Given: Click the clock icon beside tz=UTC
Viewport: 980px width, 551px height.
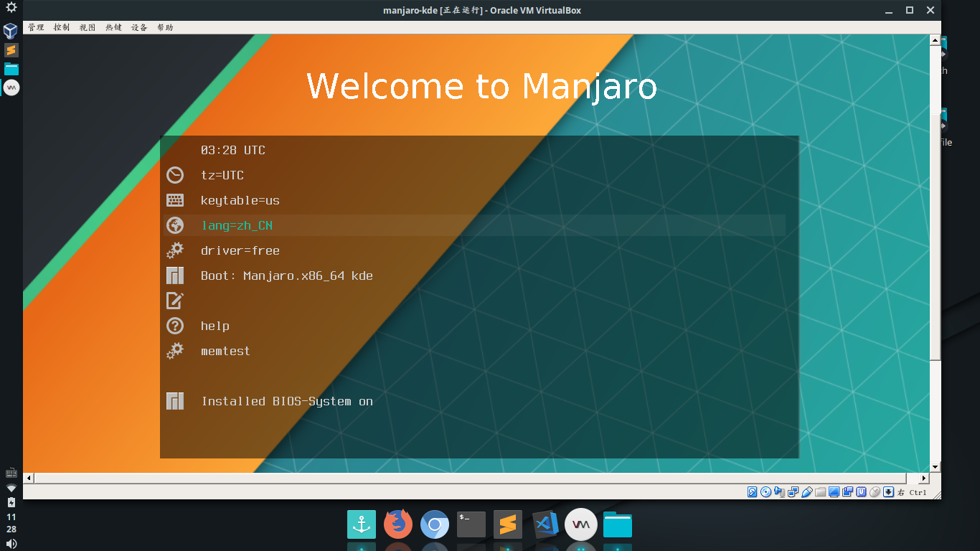Looking at the screenshot, I should [x=175, y=175].
